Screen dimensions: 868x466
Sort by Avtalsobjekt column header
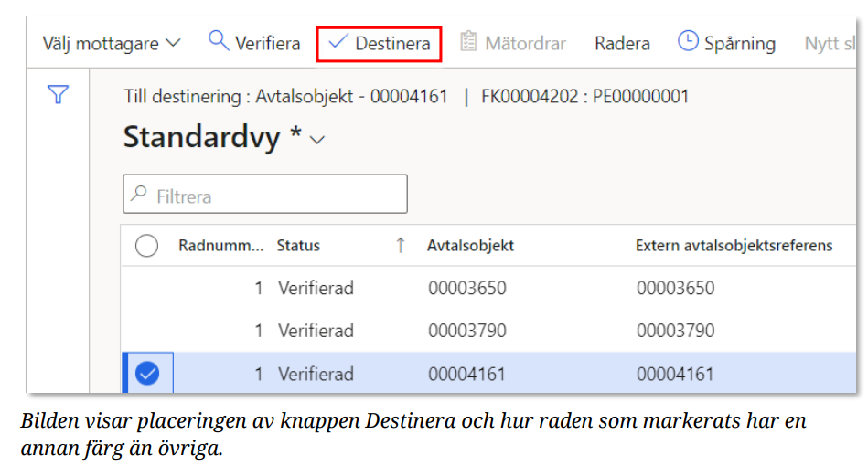[470, 245]
